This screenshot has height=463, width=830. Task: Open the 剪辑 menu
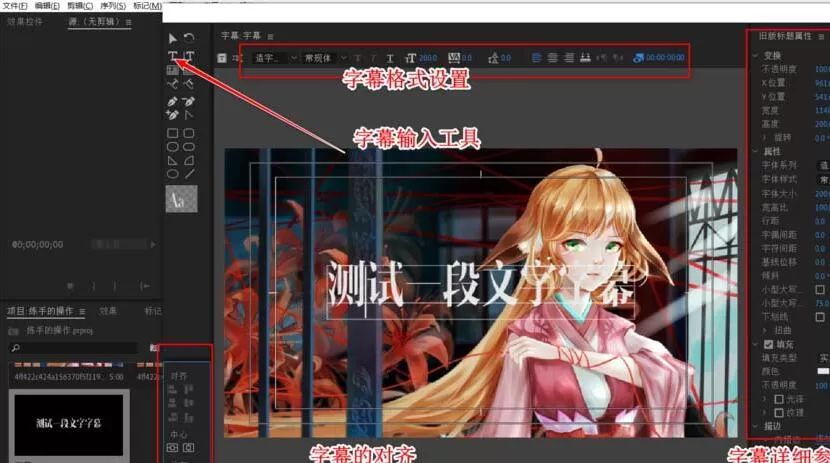80,6
